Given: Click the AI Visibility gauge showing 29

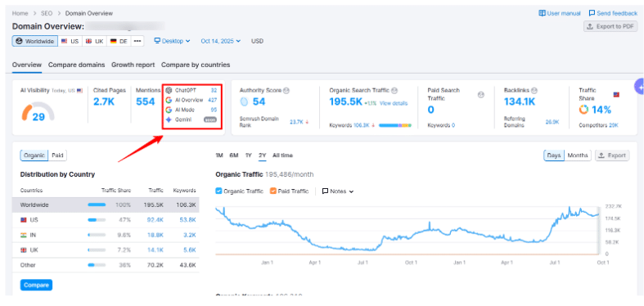Looking at the screenshot, I should point(38,112).
